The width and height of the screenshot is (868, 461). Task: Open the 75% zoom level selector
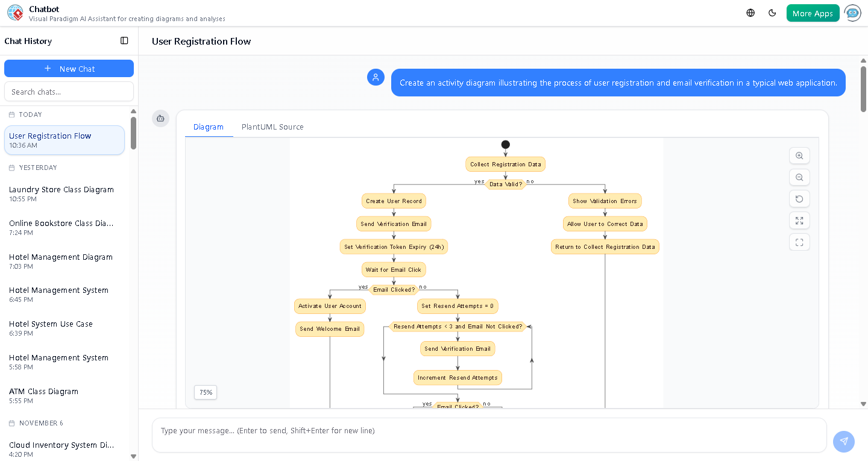pyautogui.click(x=205, y=392)
